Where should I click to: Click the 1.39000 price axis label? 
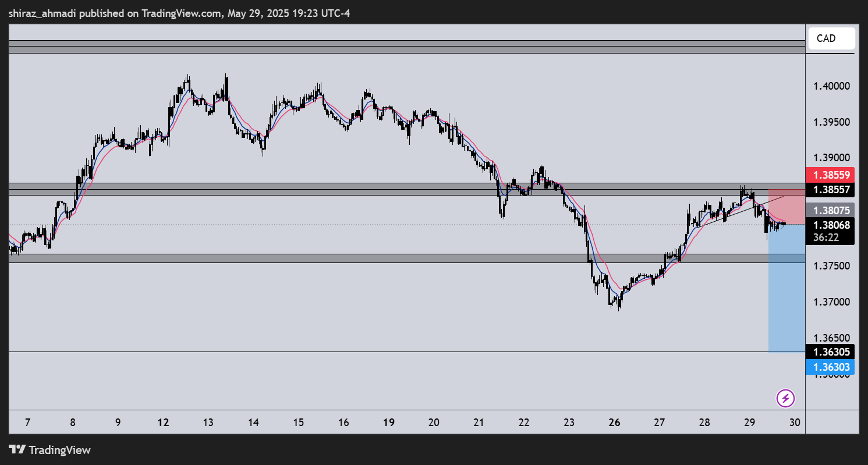click(832, 158)
